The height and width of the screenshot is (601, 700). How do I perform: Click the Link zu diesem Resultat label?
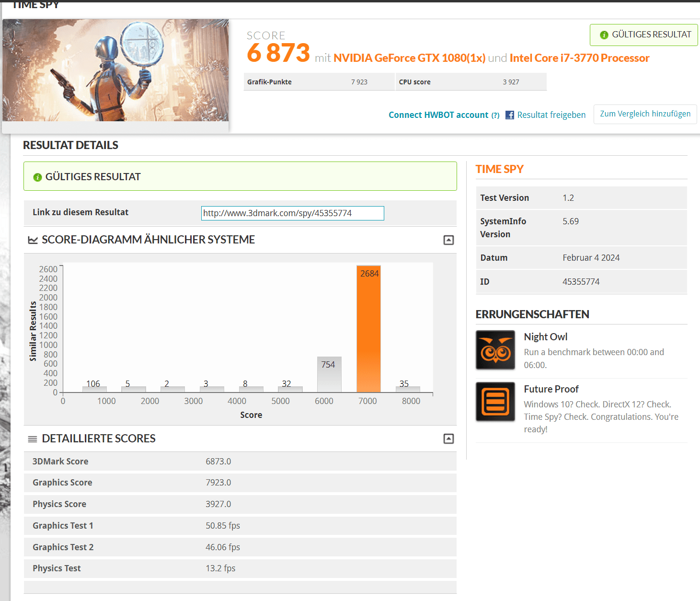pyautogui.click(x=80, y=212)
